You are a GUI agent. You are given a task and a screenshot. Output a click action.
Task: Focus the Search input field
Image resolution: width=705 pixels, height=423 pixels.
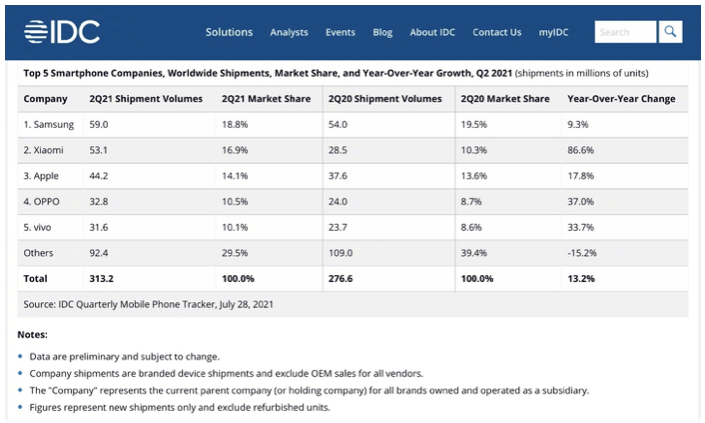click(x=625, y=32)
